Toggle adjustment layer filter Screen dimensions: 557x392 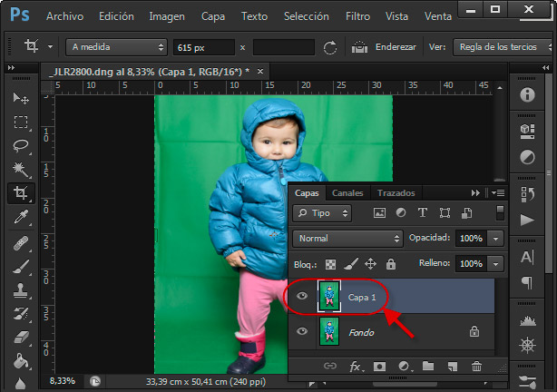point(401,213)
